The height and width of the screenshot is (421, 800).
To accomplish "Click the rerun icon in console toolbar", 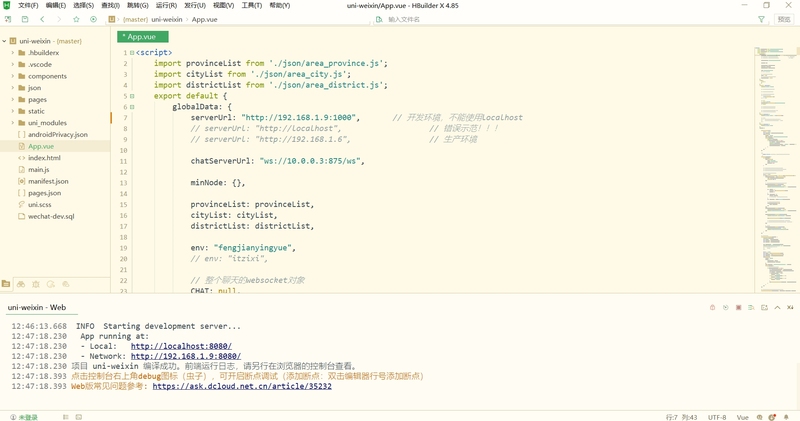I will pos(726,307).
